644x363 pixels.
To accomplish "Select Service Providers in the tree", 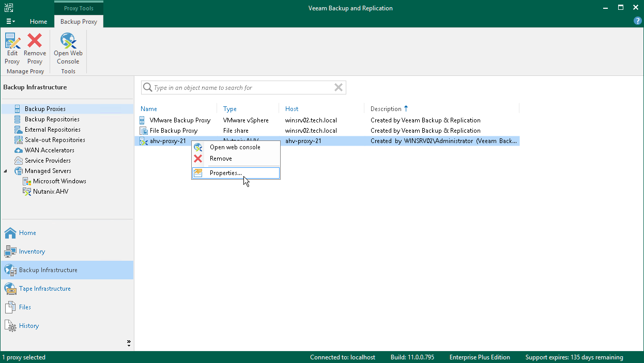I will pos(48,161).
